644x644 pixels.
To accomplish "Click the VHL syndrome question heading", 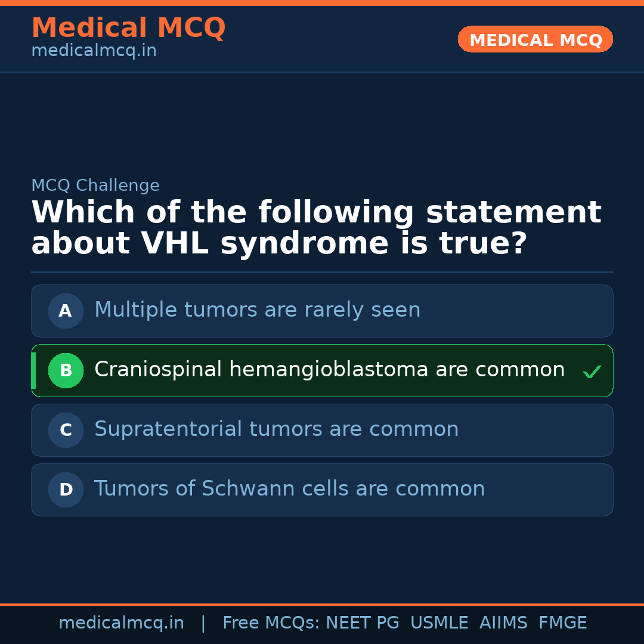I will [316, 228].
